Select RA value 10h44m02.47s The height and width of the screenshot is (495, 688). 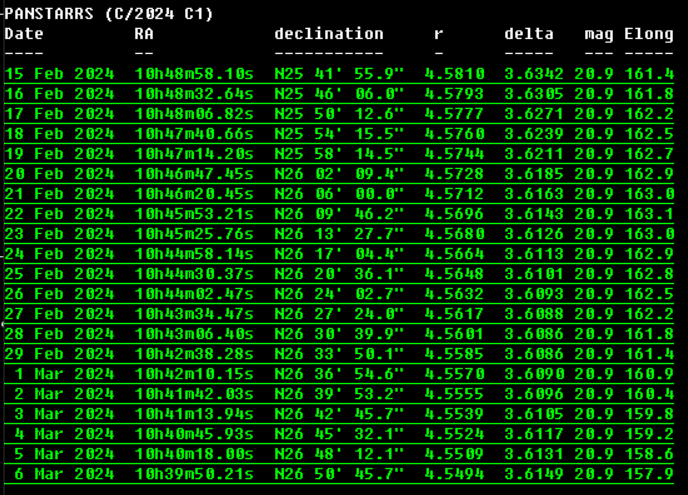tap(194, 294)
